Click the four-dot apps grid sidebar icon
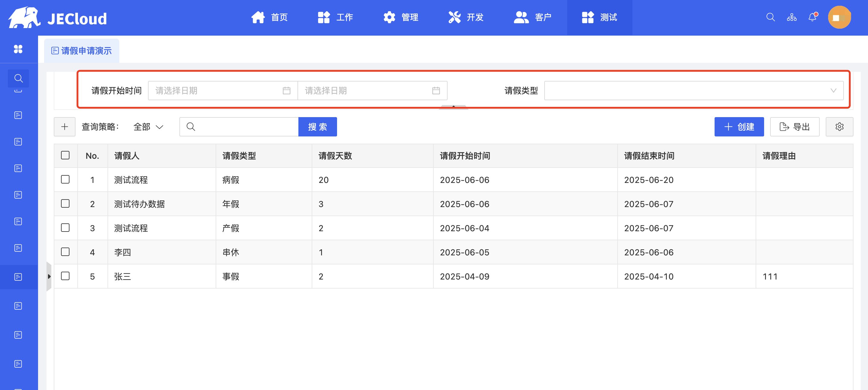Screen dimensions: 868x390 [x=18, y=49]
